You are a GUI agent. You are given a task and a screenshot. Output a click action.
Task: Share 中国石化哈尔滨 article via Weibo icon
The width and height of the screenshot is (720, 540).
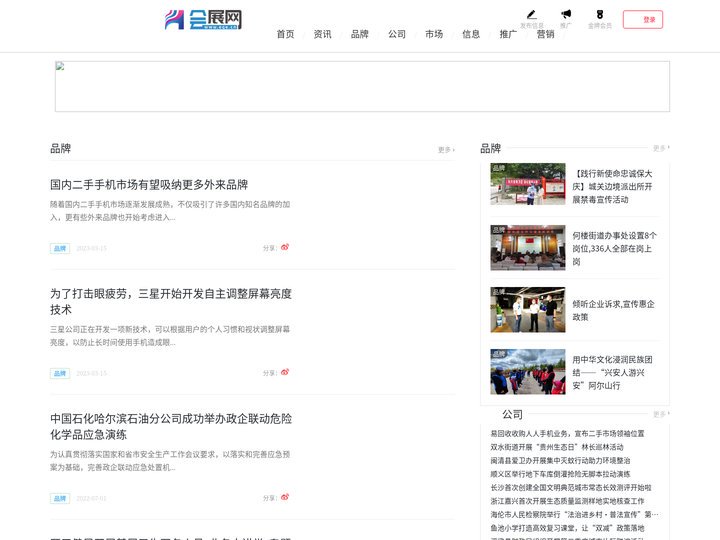[285, 497]
